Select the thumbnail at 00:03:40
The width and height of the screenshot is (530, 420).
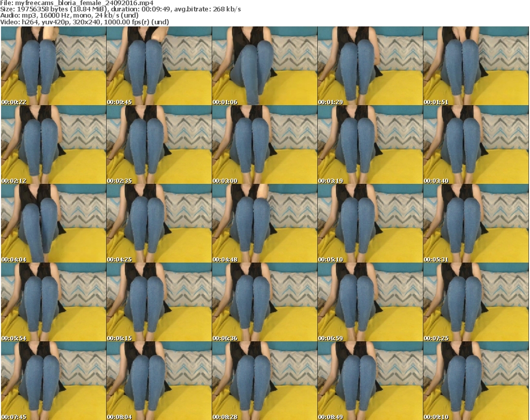click(476, 144)
